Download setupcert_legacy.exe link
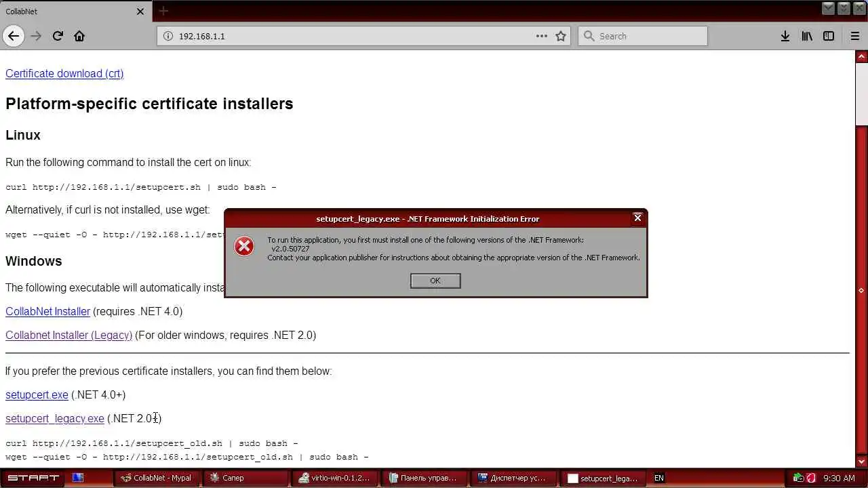868x488 pixels. [55, 418]
